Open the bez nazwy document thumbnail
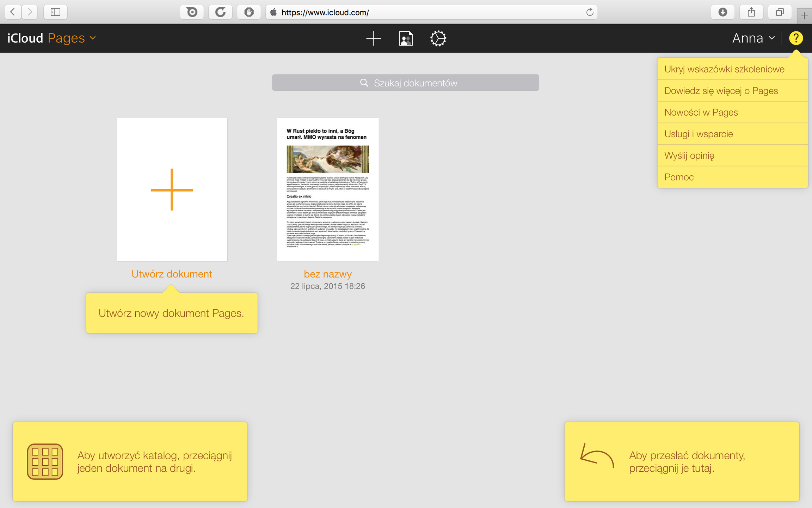Image resolution: width=812 pixels, height=508 pixels. 328,189
